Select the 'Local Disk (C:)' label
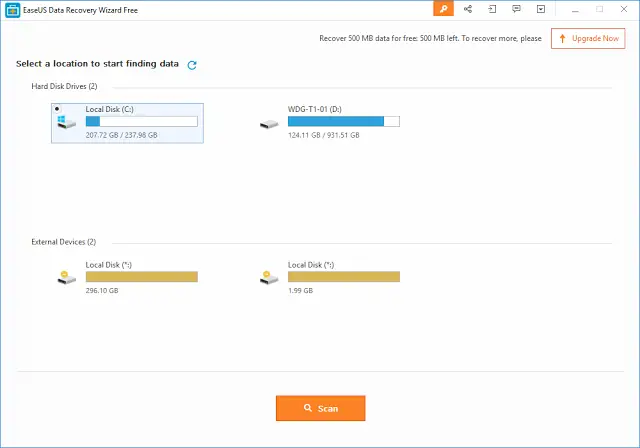The image size is (640, 448). pos(109,109)
